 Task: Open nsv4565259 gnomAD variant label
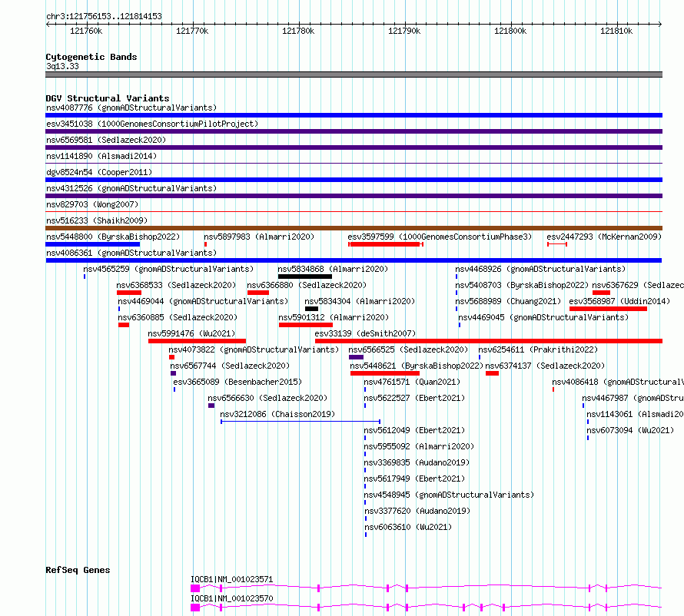pyautogui.click(x=168, y=269)
